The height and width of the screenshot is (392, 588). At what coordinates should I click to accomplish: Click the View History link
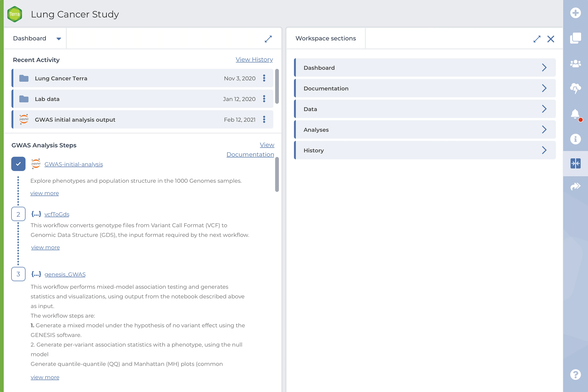254,59
